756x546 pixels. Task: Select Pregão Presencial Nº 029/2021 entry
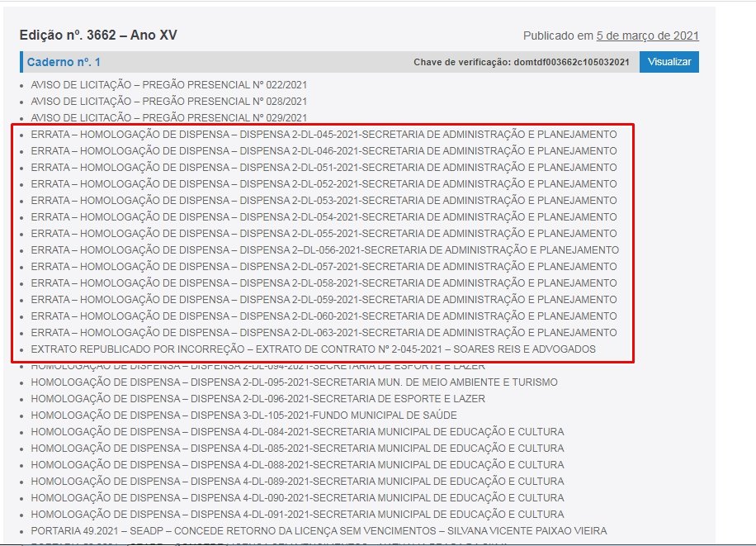tap(169, 118)
